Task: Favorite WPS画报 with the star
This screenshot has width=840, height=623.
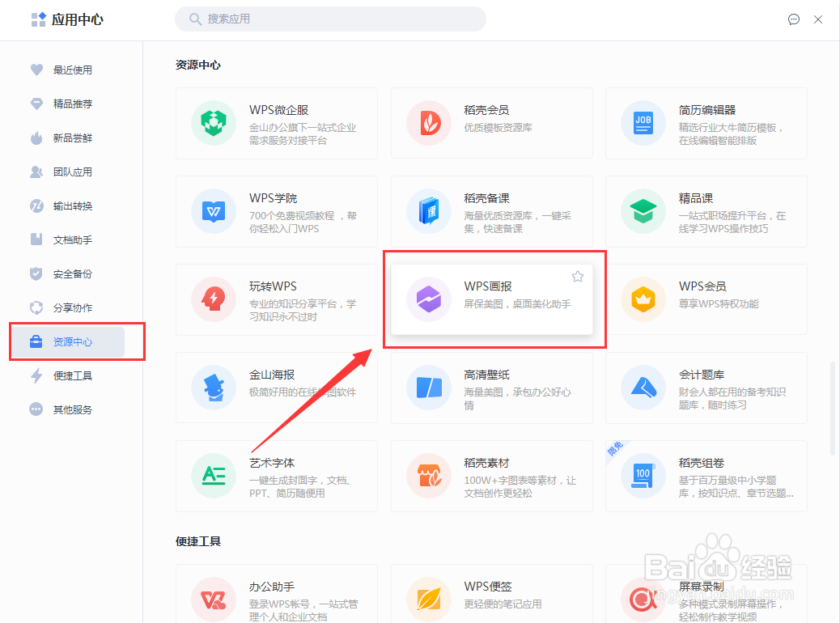Action: 578,277
